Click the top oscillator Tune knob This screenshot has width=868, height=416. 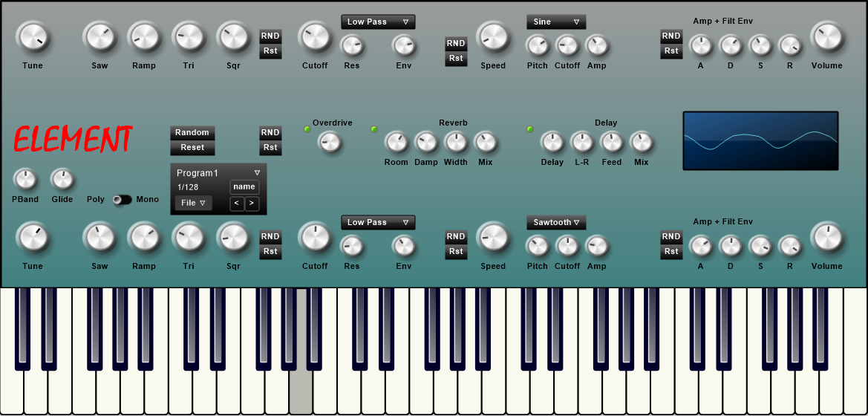point(32,36)
